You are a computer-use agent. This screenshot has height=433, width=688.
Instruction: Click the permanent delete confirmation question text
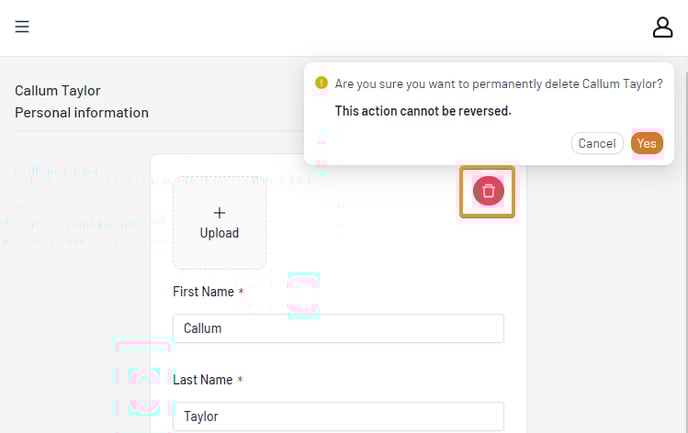[x=499, y=84]
